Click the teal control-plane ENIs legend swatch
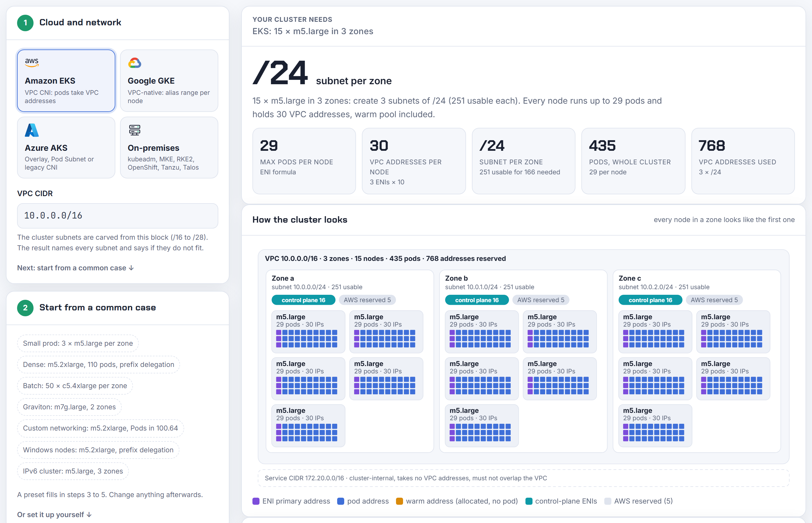Screen dimensions: 812x523 pos(529,501)
